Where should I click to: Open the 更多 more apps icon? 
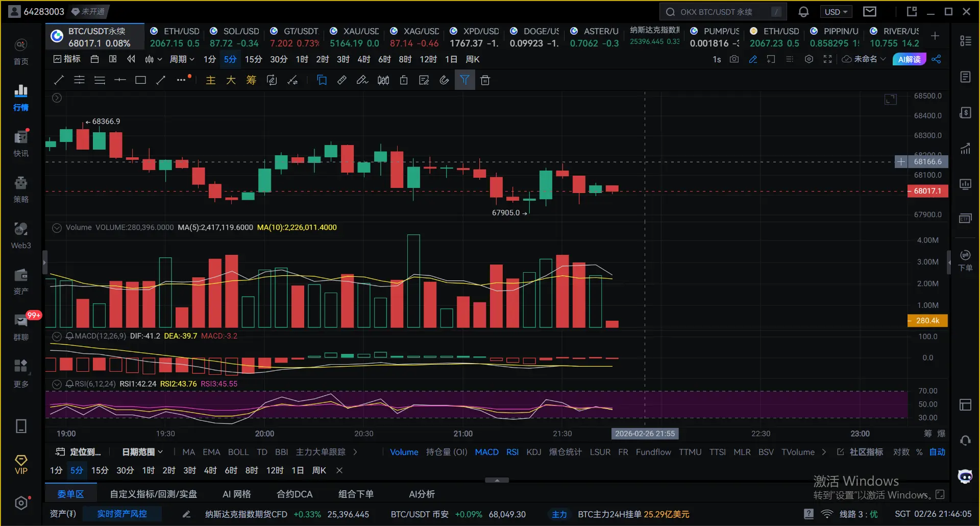pyautogui.click(x=21, y=373)
